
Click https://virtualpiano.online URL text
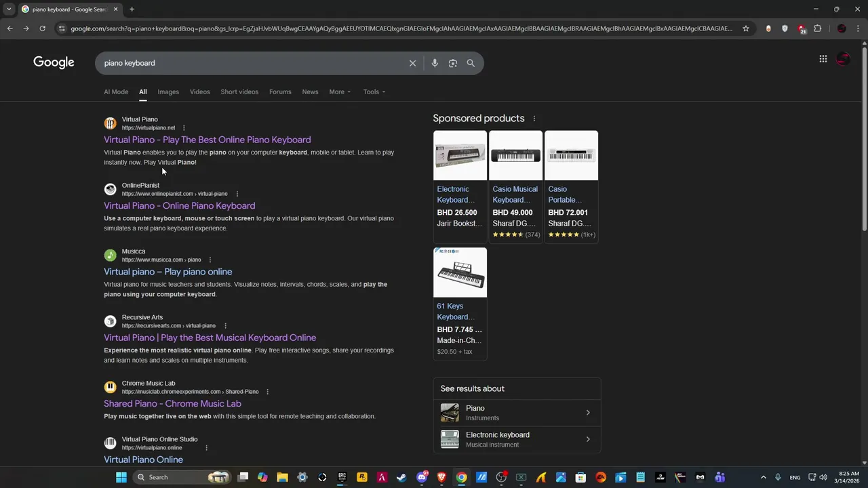click(x=152, y=448)
